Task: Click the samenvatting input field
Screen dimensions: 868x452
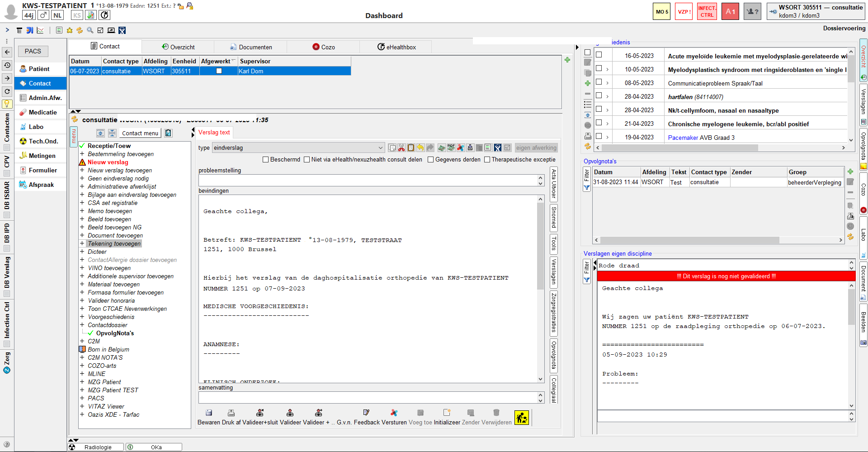Action: [368, 398]
